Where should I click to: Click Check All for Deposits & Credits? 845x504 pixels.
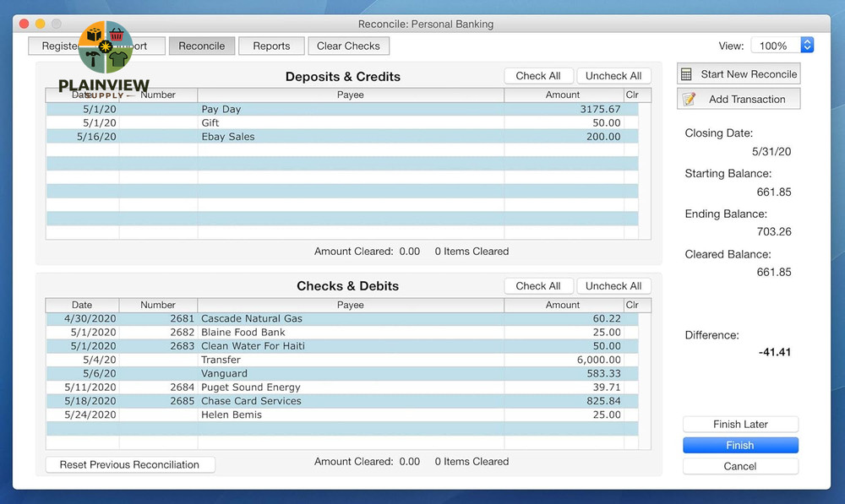pos(537,76)
